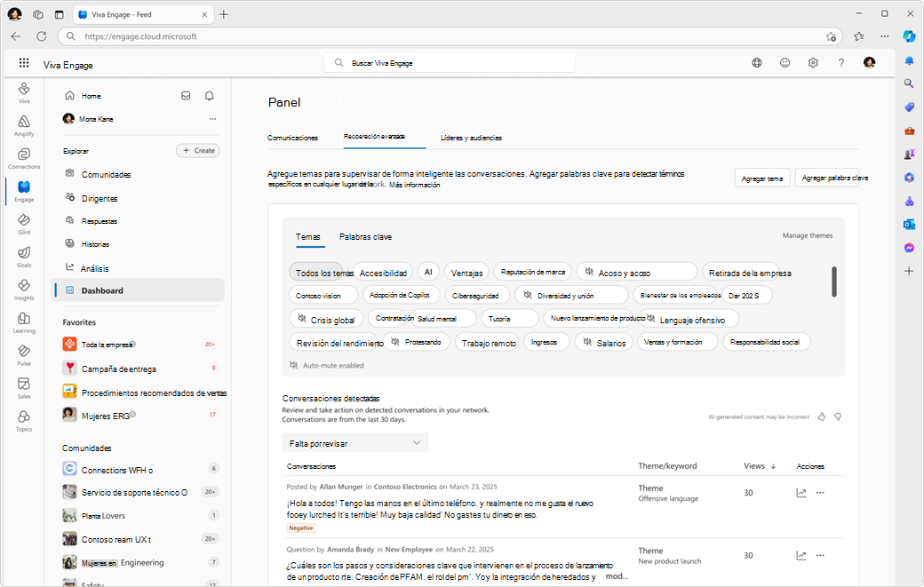Screen dimensions: 924x587
Task: Click the globe network icon in header
Action: pos(757,62)
